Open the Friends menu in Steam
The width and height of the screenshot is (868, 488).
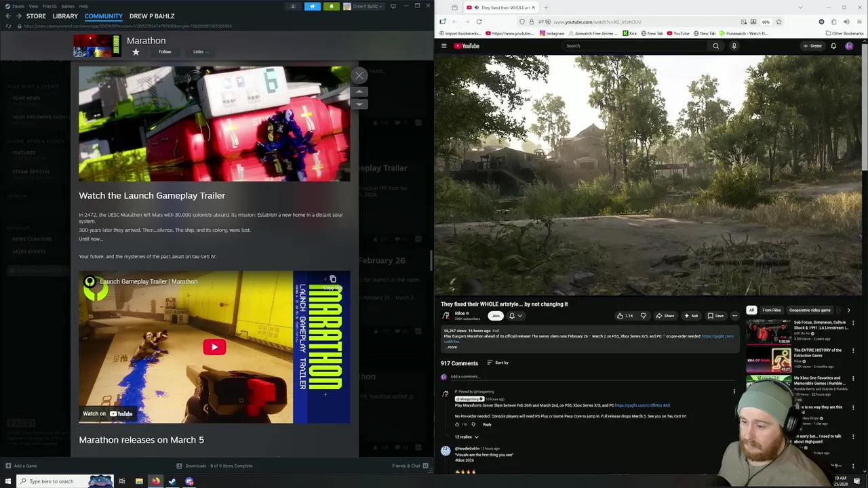click(50, 6)
